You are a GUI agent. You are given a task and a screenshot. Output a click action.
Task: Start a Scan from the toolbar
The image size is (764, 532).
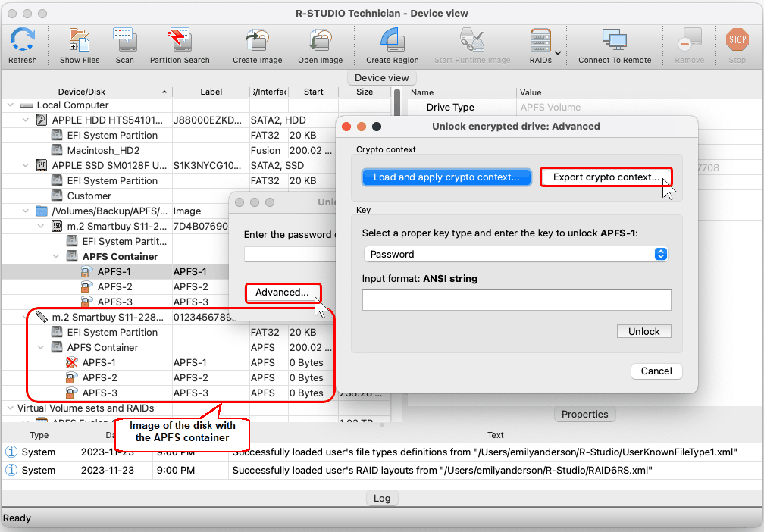coord(125,40)
